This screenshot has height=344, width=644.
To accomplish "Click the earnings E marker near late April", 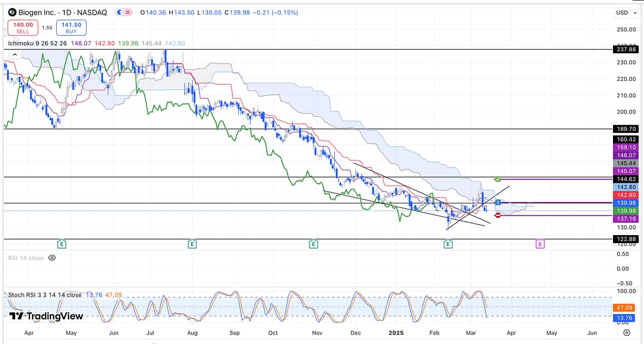I will (61, 243).
